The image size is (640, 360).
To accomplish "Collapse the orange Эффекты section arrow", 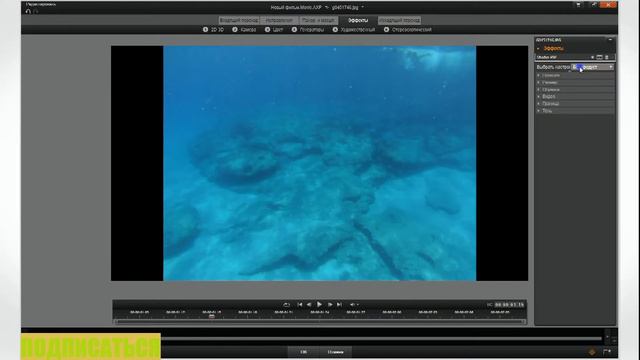I will (x=538, y=49).
